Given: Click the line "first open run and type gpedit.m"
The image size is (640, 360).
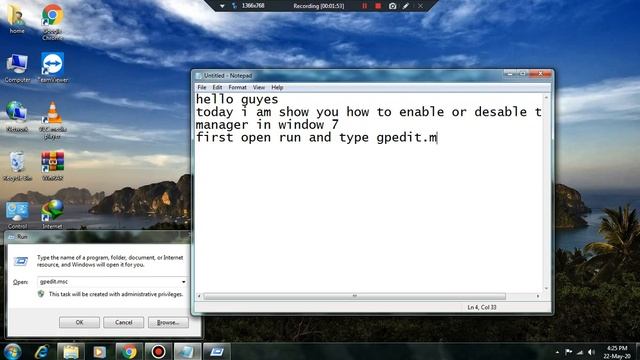Looking at the screenshot, I should point(316,138).
